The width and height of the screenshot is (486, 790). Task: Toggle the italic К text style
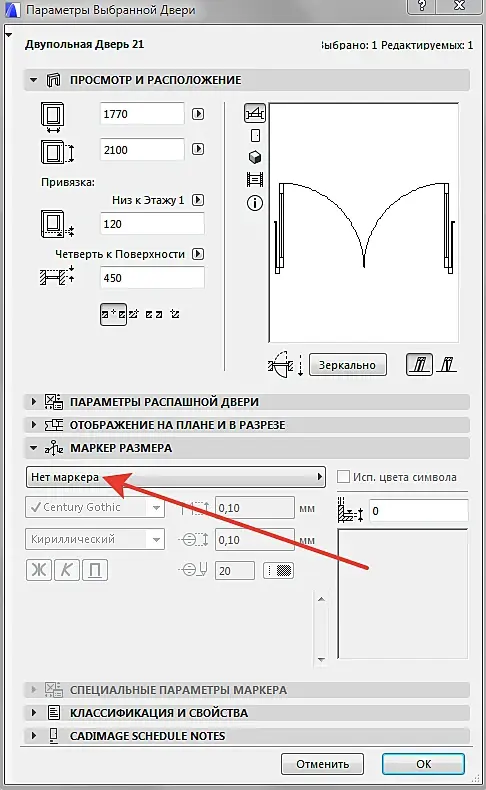click(66, 570)
